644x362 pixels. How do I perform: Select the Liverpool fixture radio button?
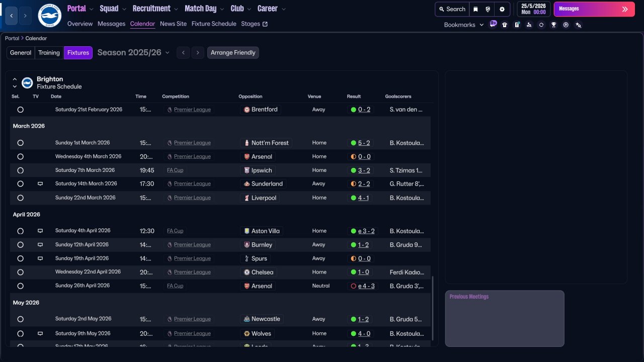click(x=20, y=198)
